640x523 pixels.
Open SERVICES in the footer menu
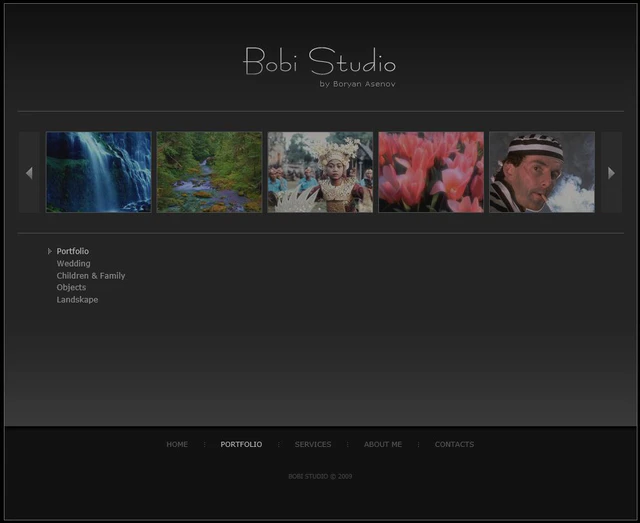[x=313, y=444]
